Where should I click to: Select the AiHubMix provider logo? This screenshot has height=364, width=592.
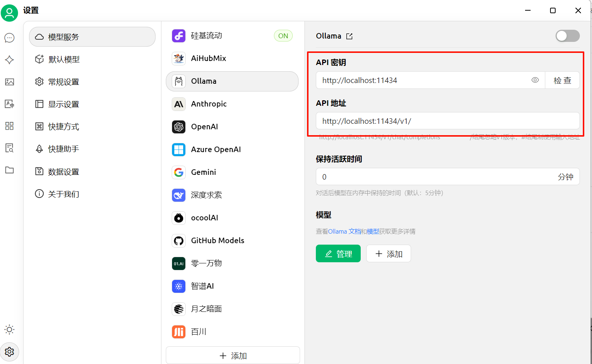(x=179, y=58)
